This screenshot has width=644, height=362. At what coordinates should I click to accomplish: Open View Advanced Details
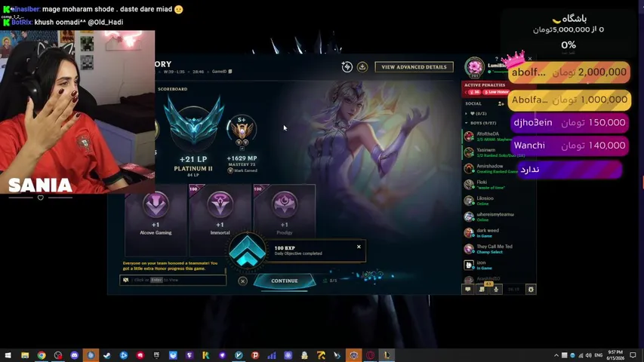pyautogui.click(x=414, y=67)
